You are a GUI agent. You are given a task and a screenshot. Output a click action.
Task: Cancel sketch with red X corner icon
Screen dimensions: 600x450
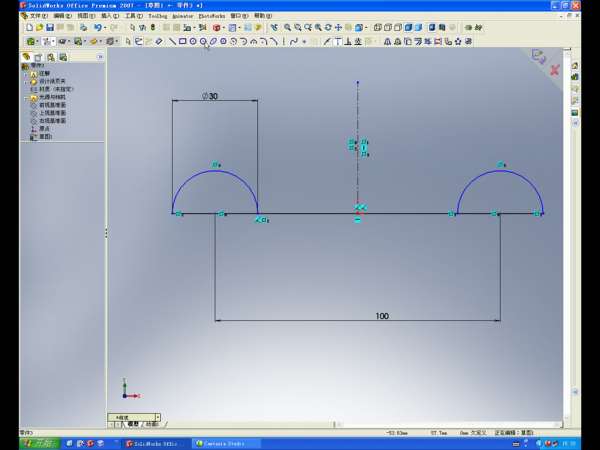[553, 71]
